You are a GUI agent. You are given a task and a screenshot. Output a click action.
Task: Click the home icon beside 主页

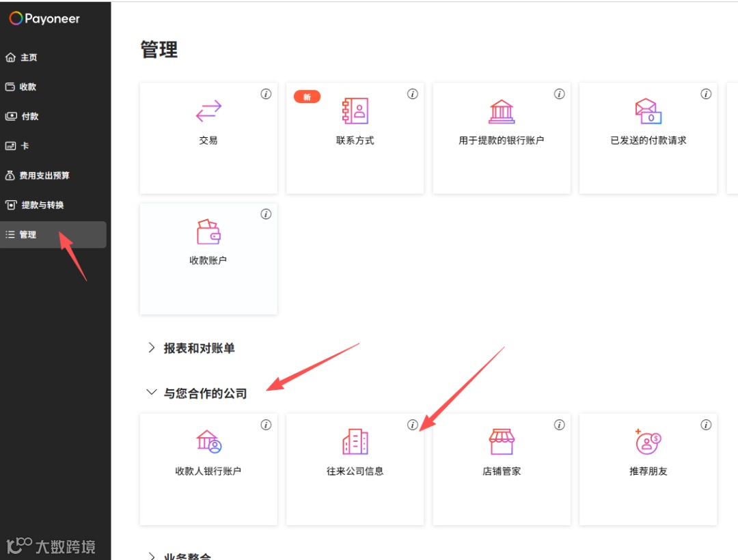[x=10, y=57]
